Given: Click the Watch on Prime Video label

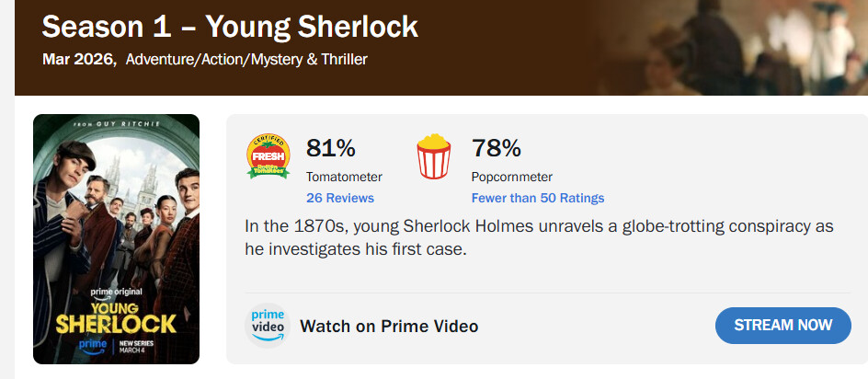Looking at the screenshot, I should (x=389, y=327).
